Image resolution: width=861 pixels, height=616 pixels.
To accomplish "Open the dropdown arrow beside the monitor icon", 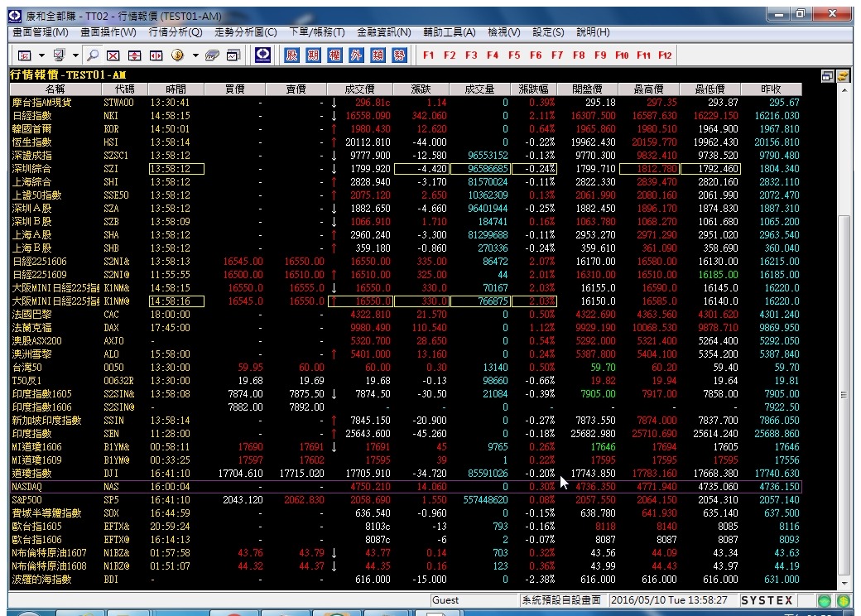I will pos(75,55).
